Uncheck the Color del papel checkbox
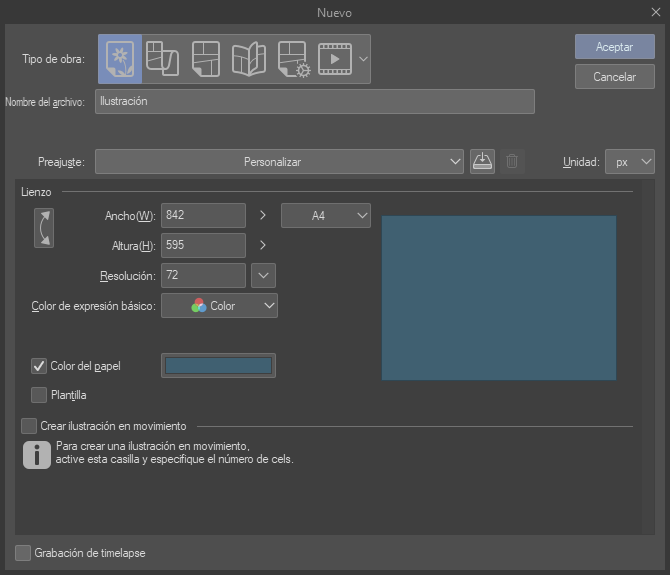 point(40,366)
